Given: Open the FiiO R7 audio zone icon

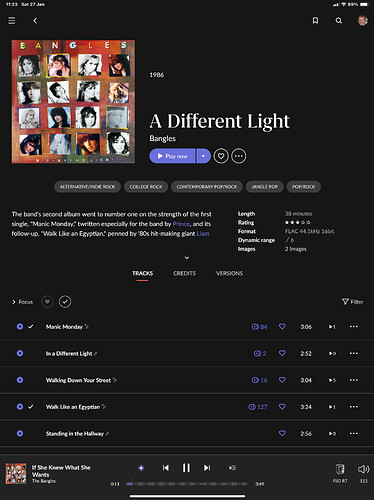Looking at the screenshot, I should 340,469.
